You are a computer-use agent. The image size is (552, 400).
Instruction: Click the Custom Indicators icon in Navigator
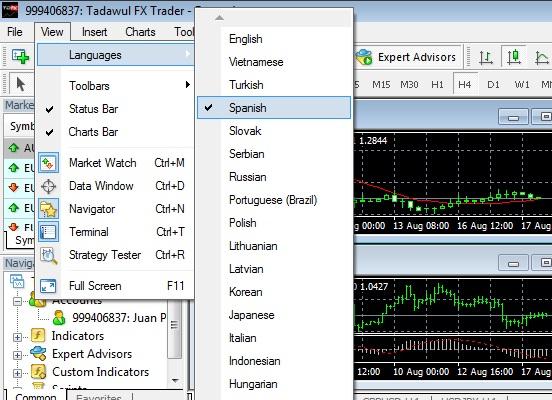(x=38, y=371)
